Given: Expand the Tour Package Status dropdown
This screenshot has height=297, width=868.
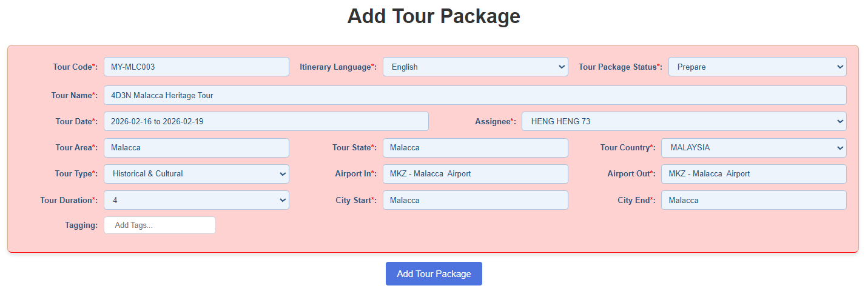Looking at the screenshot, I should point(756,67).
